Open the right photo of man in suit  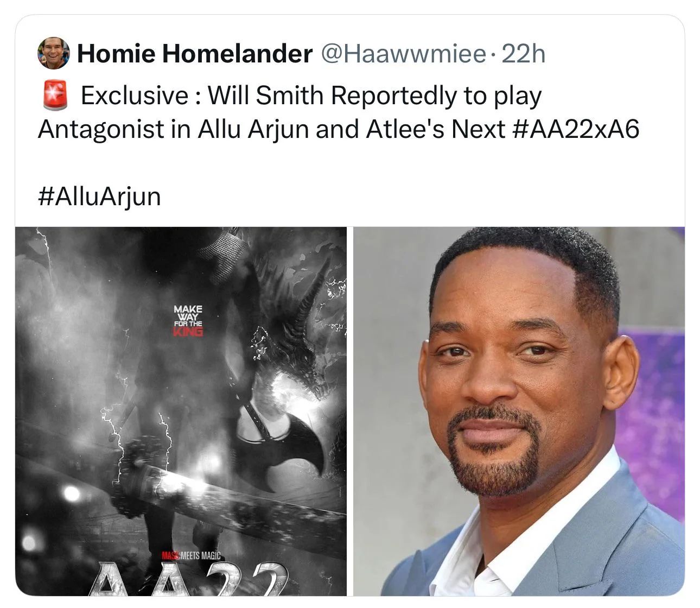(x=519, y=411)
